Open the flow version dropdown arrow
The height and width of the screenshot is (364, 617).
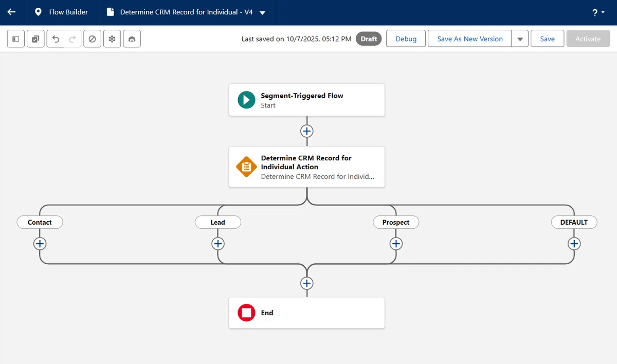(263, 13)
